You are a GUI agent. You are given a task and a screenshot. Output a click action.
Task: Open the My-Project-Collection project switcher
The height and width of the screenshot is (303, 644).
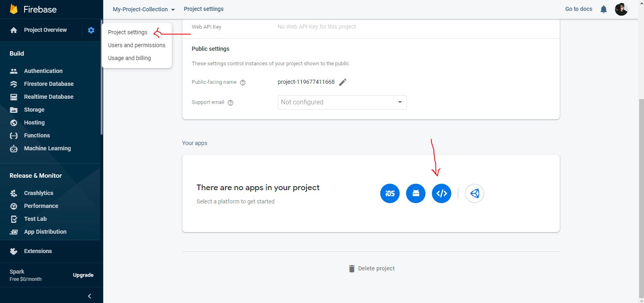coord(144,9)
